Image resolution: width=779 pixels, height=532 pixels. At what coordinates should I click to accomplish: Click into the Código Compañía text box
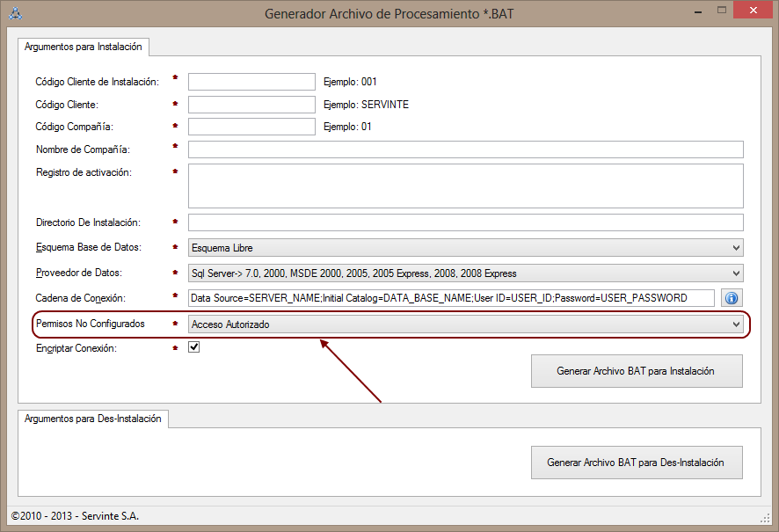click(251, 127)
